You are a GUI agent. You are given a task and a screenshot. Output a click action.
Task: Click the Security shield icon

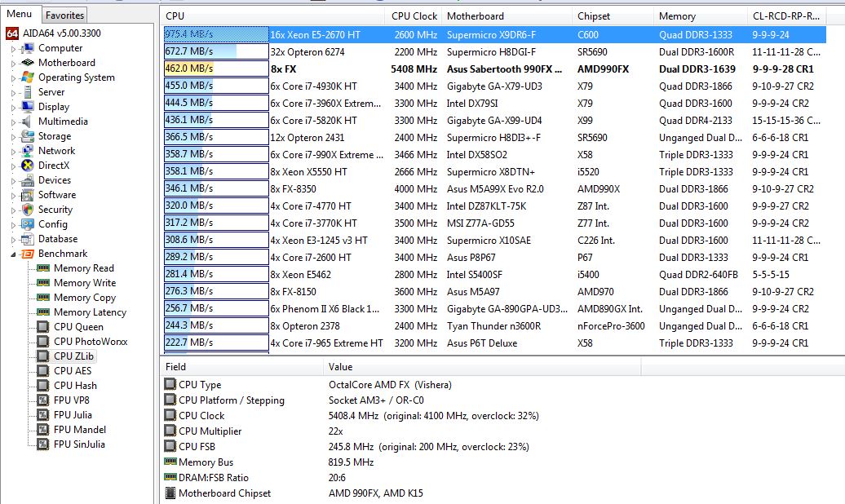[28, 210]
